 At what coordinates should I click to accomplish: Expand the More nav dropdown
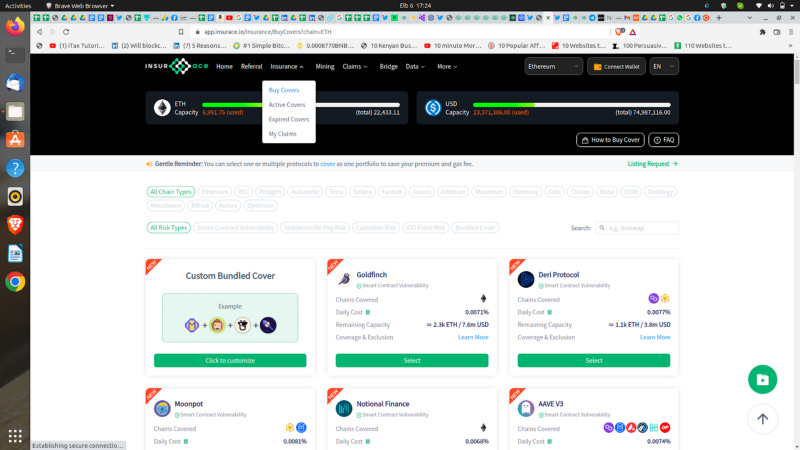447,66
